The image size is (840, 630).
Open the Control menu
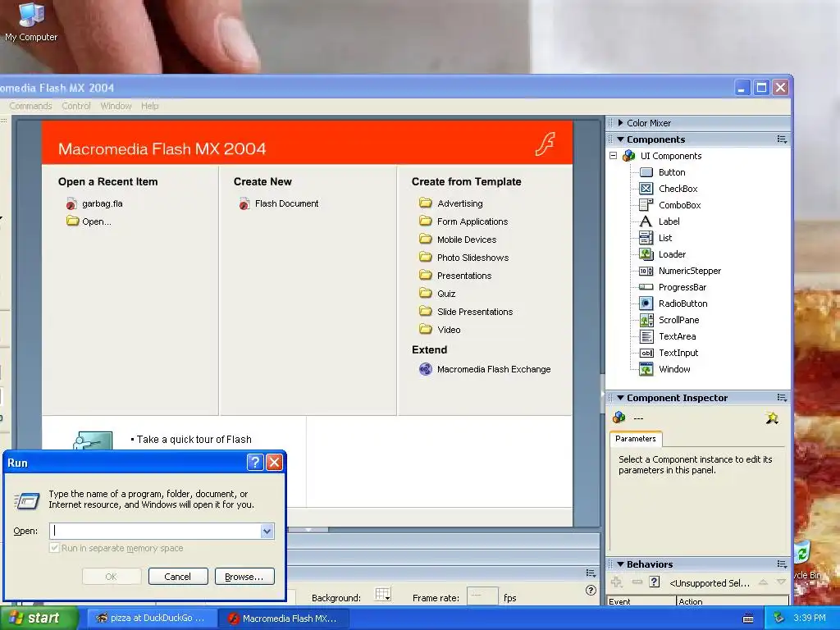coord(76,106)
